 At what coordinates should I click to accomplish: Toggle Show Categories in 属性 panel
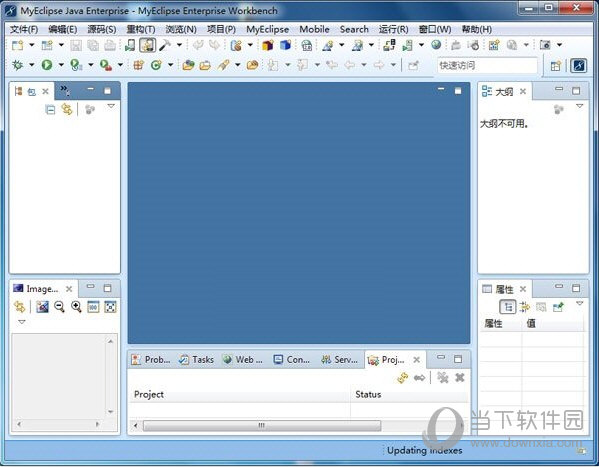point(508,307)
